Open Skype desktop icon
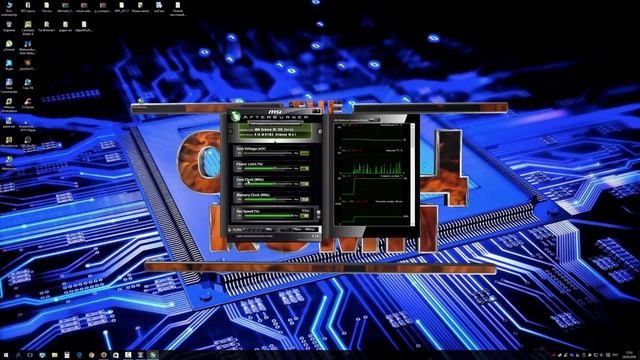The height and width of the screenshot is (360, 640). point(9,65)
